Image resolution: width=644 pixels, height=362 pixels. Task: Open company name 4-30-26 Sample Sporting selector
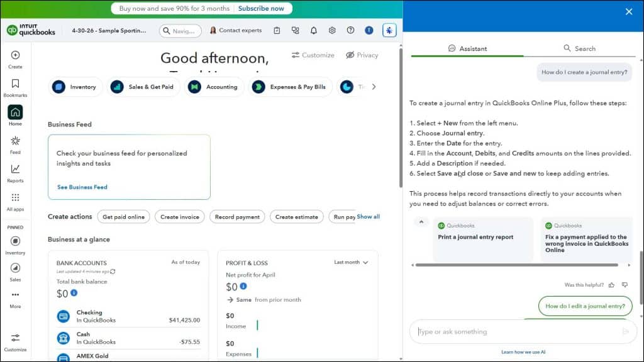109,30
